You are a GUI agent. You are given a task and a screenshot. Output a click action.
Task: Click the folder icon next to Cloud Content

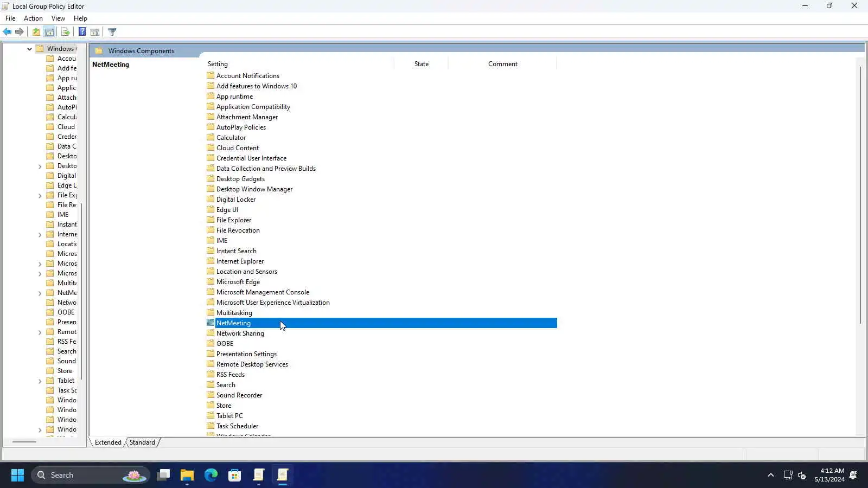click(210, 147)
